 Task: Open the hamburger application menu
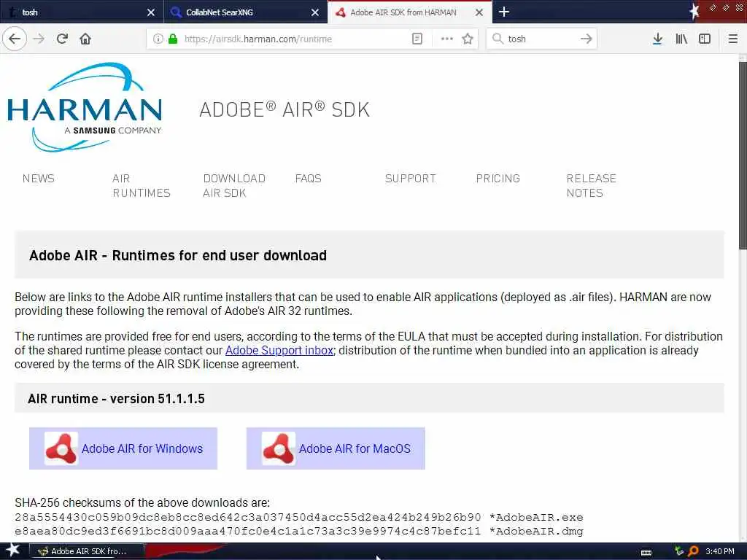pos(732,39)
